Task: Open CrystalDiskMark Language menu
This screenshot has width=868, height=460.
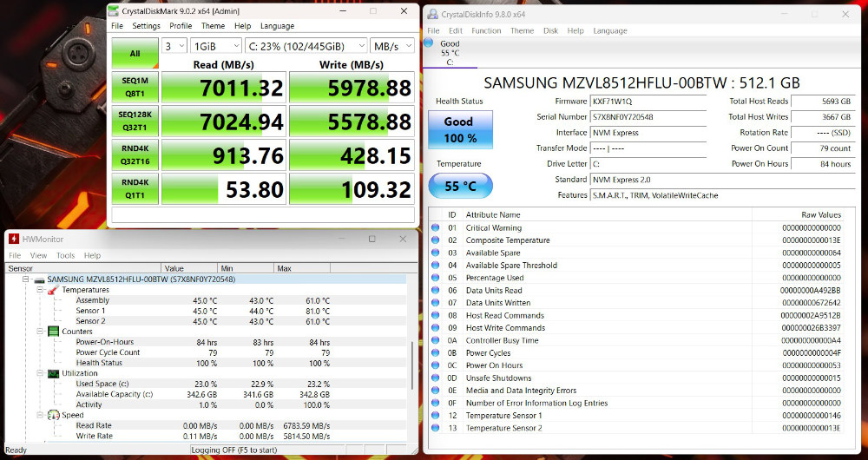Action: tap(278, 26)
